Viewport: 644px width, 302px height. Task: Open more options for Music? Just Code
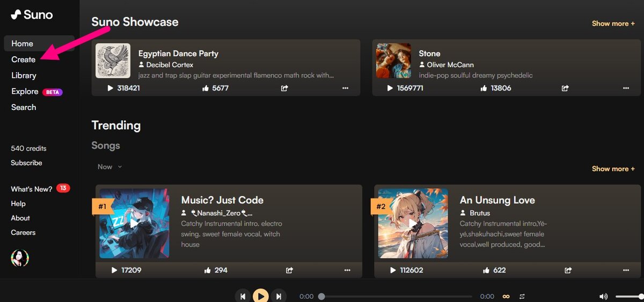[x=347, y=270]
